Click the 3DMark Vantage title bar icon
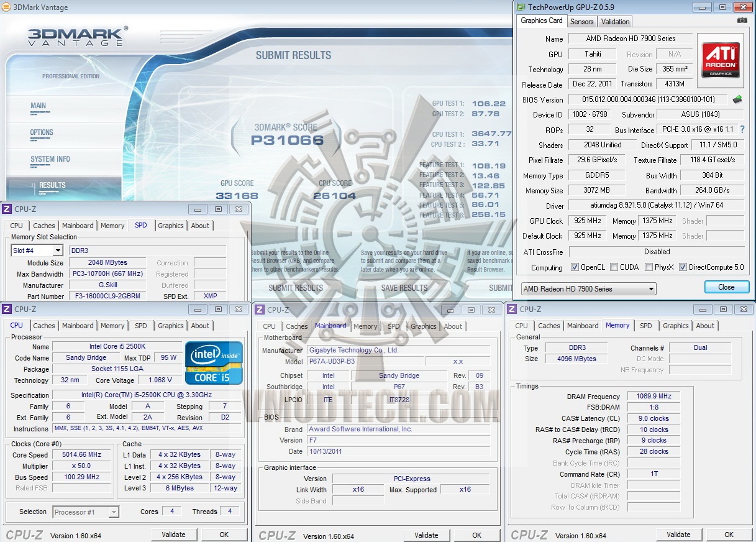Screen dimensions: 756x542 (x=5, y=7)
